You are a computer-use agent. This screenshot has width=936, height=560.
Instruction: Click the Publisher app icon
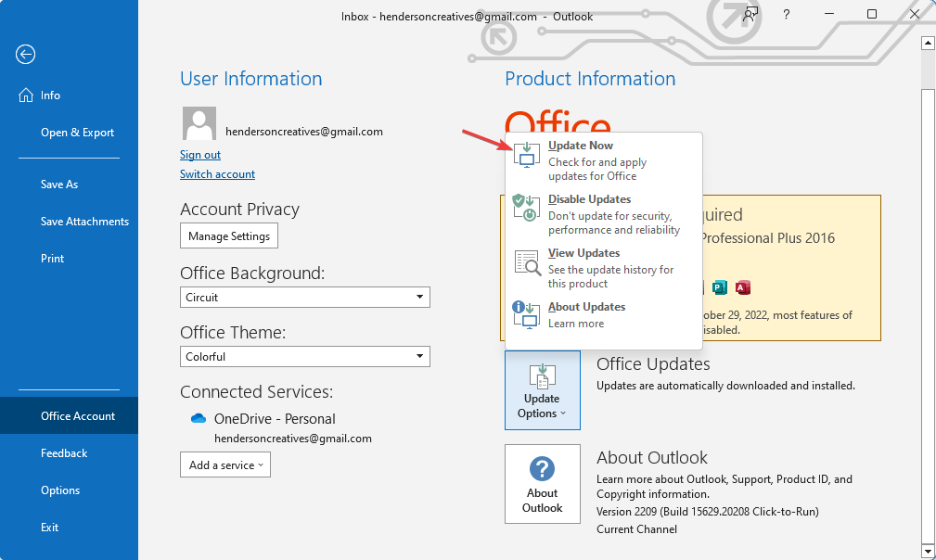pyautogui.click(x=720, y=287)
